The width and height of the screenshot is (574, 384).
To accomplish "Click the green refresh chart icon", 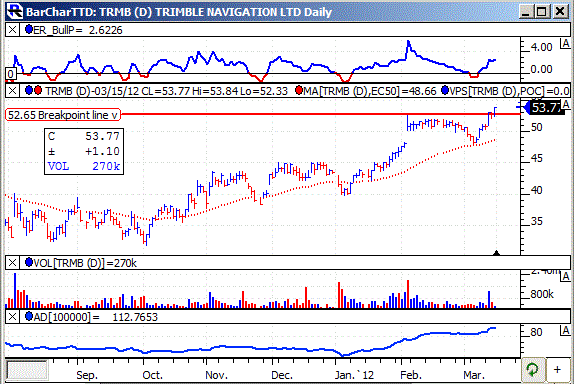I will coord(533,370).
